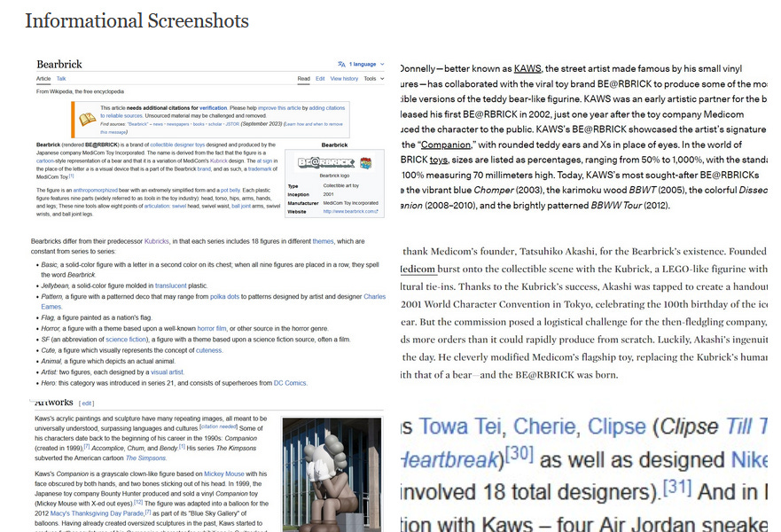
Task: Click the 'Charles Eames' link
Action: 375,296
